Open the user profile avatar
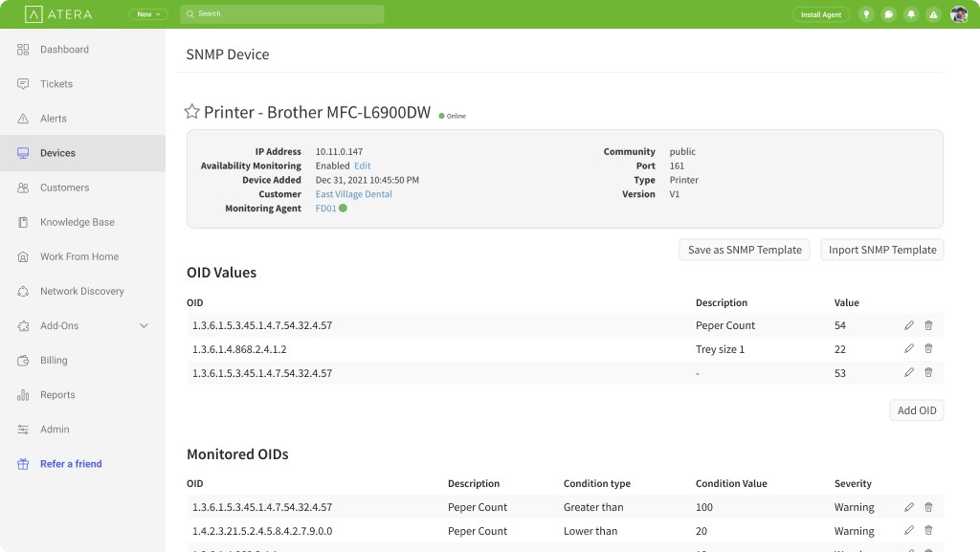 [x=959, y=14]
